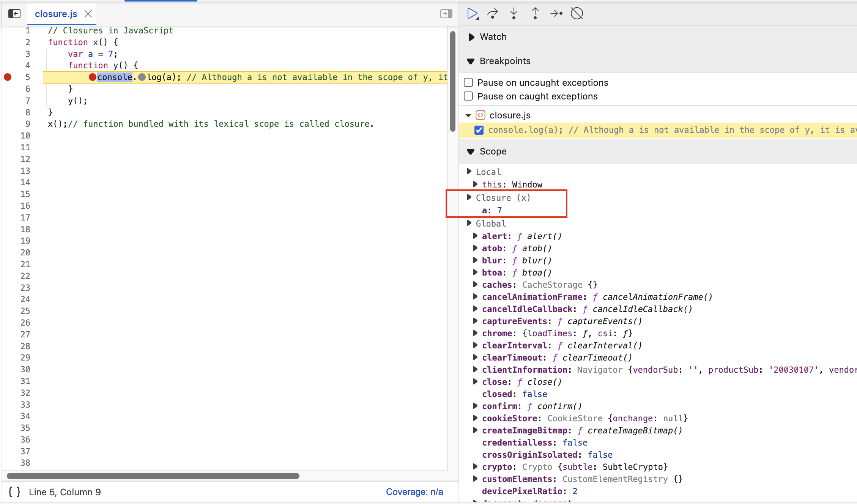Click credentialless: false property
This screenshot has height=504, width=857.
coord(535,443)
